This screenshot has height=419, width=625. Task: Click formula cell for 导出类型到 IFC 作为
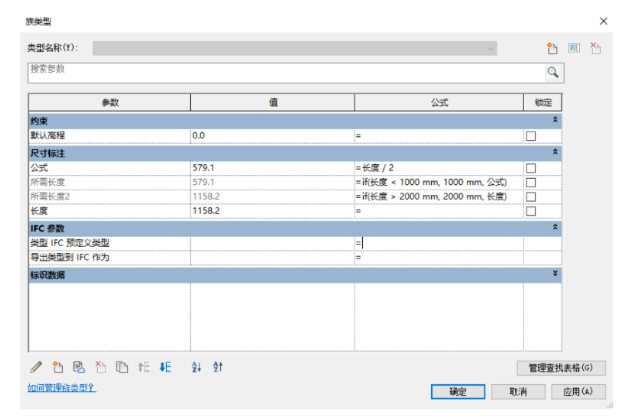pyautogui.click(x=439, y=258)
